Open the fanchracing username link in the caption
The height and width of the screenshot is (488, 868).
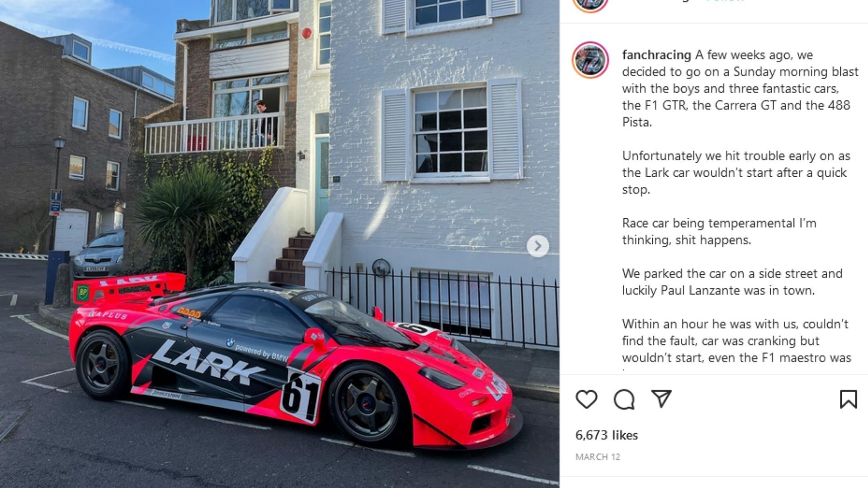(656, 55)
